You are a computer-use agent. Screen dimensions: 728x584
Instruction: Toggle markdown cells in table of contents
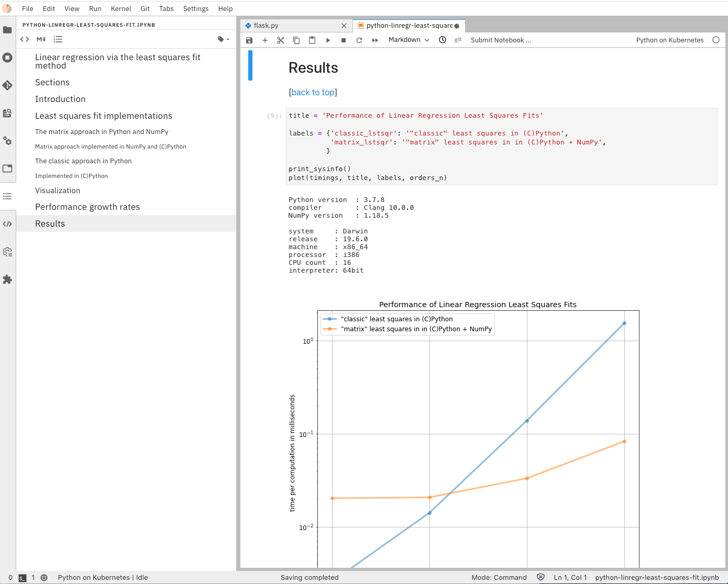click(x=41, y=39)
